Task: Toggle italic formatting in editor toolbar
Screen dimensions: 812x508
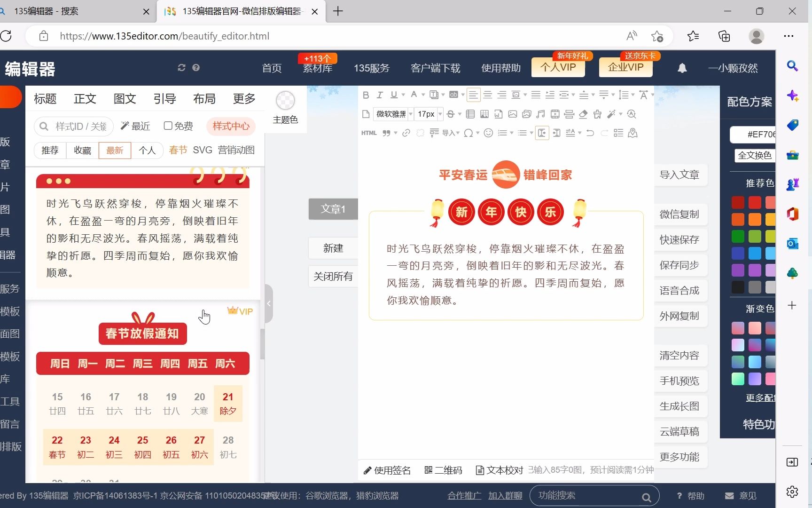Action: click(380, 95)
